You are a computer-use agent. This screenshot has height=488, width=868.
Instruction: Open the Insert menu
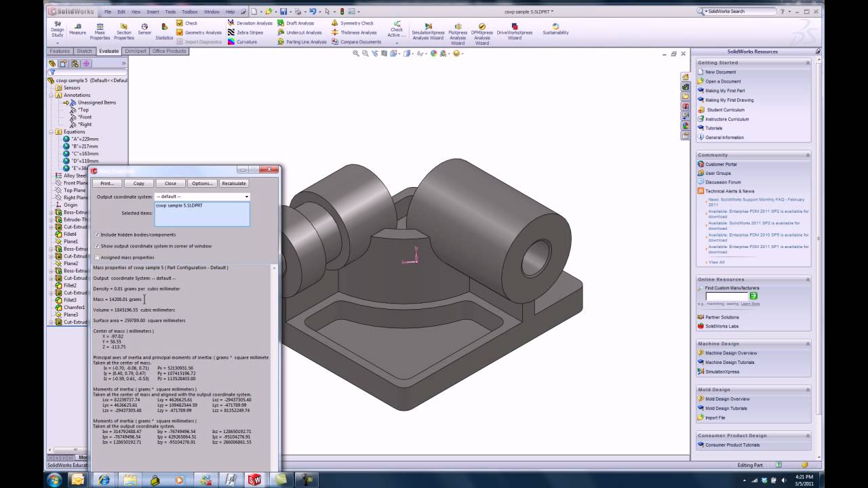153,12
